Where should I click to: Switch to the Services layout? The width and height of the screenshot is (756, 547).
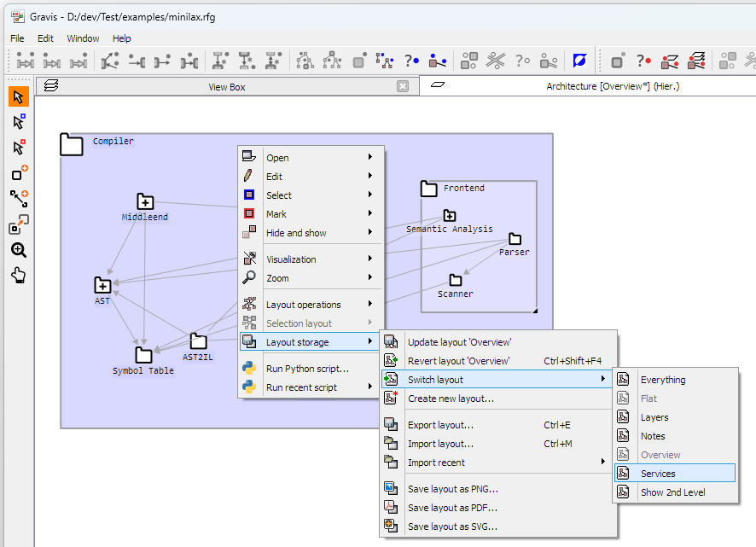(x=676, y=474)
